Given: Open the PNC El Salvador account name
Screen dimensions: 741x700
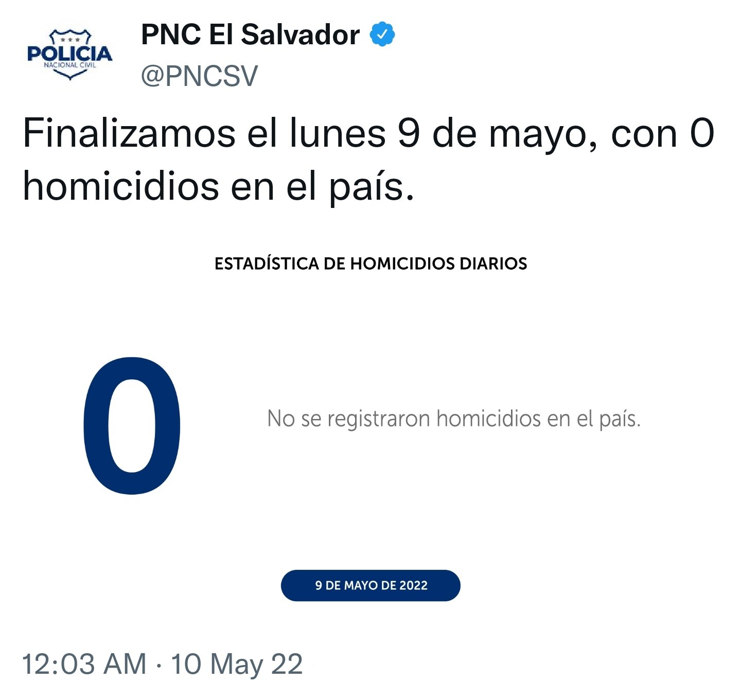Looking at the screenshot, I should pos(251,35).
